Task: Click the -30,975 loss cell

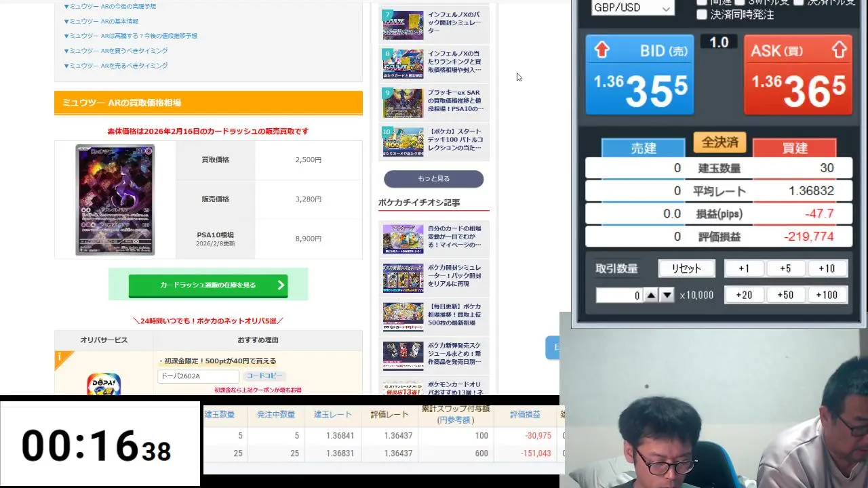Action: [538, 435]
